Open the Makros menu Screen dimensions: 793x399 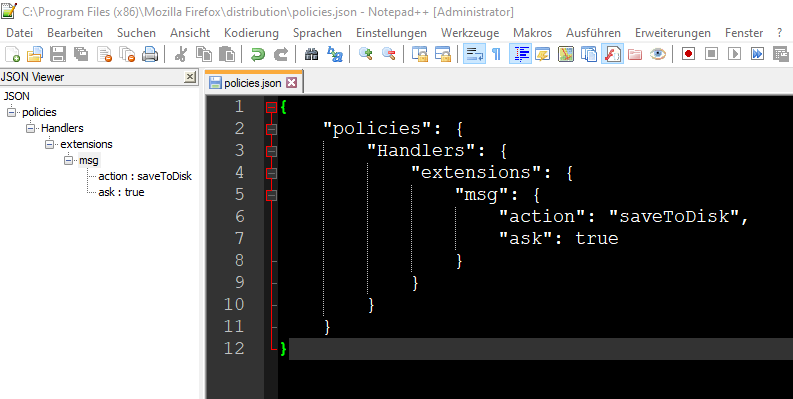pos(533,33)
